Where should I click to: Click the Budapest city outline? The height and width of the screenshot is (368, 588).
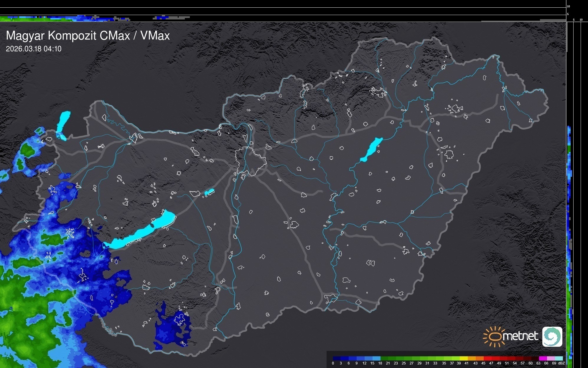(251, 161)
